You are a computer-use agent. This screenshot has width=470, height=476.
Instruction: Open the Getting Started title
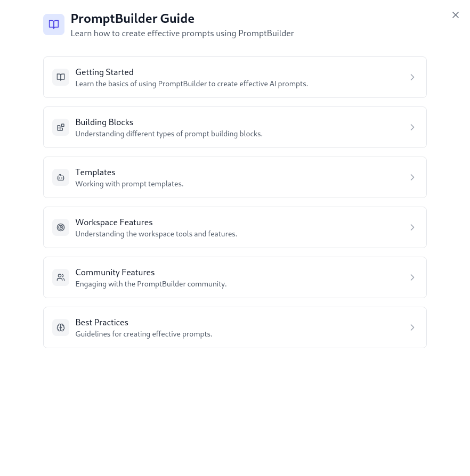[x=104, y=72]
